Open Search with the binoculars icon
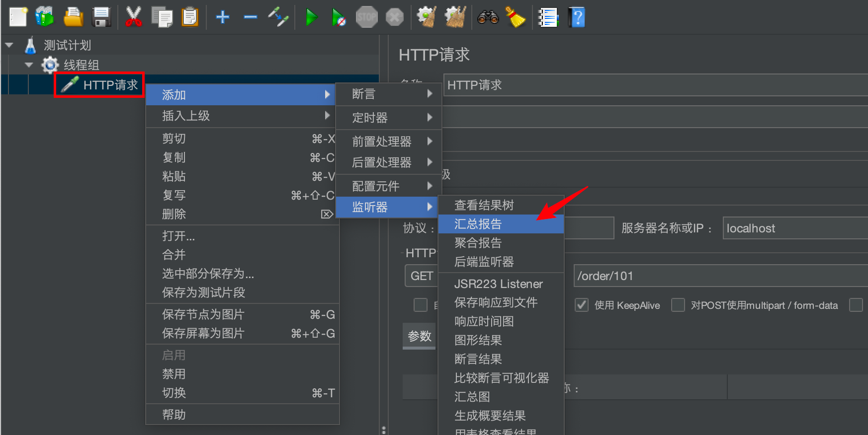The height and width of the screenshot is (435, 868). 488,17
